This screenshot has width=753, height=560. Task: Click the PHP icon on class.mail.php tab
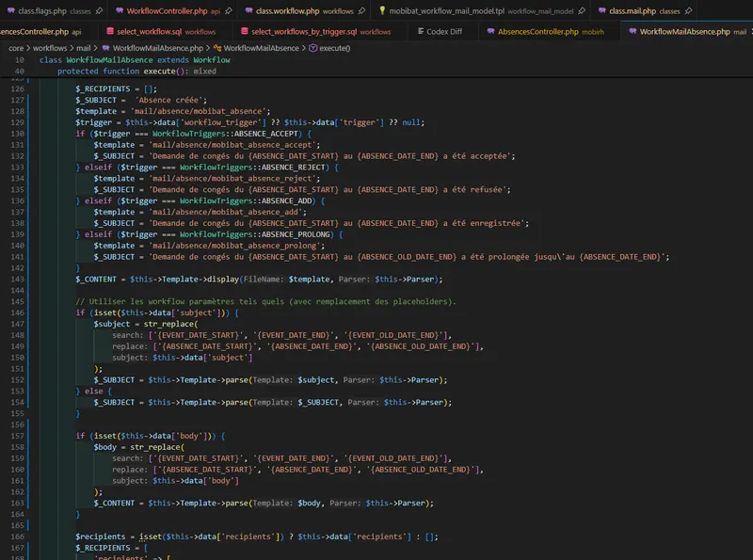pyautogui.click(x=601, y=10)
